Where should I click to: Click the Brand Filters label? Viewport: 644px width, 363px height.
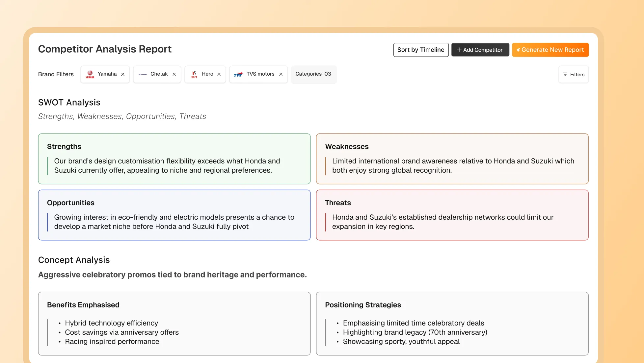56,74
